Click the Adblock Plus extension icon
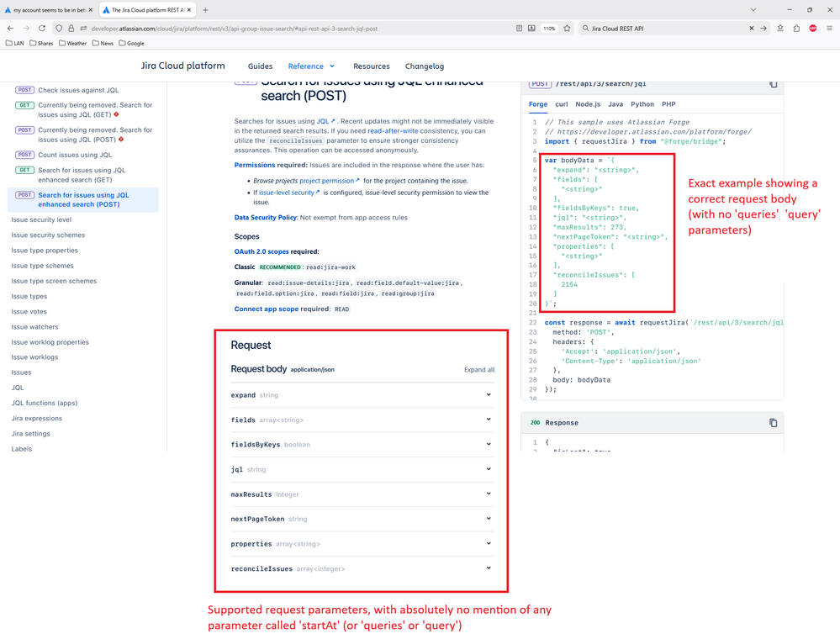This screenshot has height=639, width=840. [x=813, y=29]
